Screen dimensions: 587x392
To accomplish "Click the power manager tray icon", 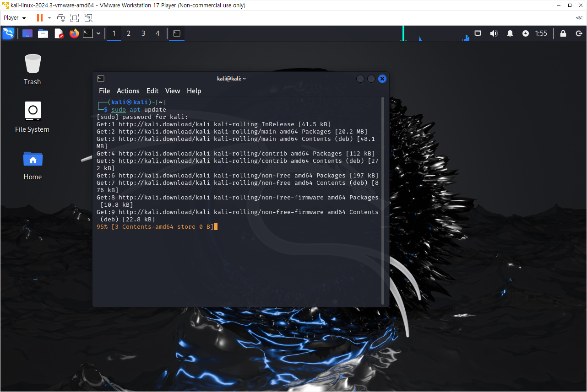I will 525,33.
